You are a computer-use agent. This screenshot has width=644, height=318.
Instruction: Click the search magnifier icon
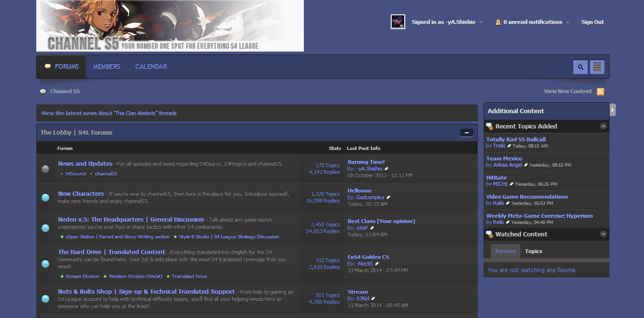[580, 67]
